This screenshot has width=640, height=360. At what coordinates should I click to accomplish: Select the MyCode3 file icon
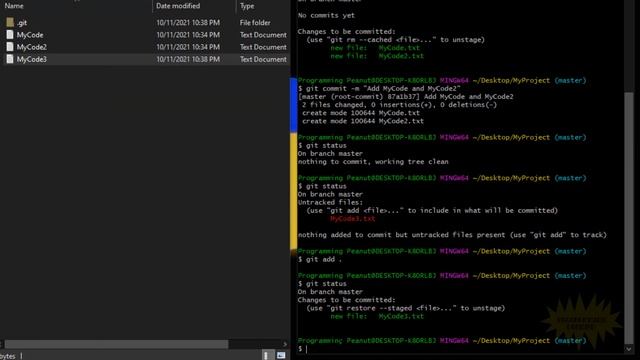[10, 59]
